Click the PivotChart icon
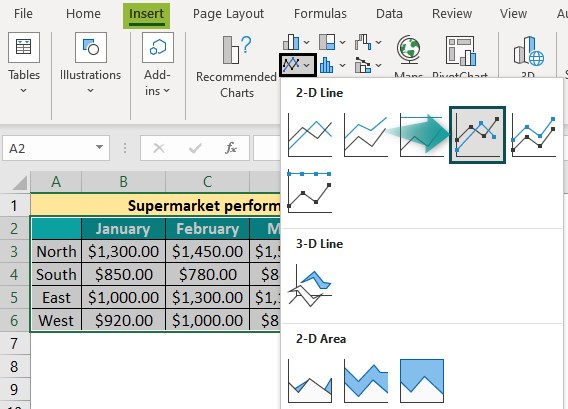The height and width of the screenshot is (409, 568). click(460, 51)
